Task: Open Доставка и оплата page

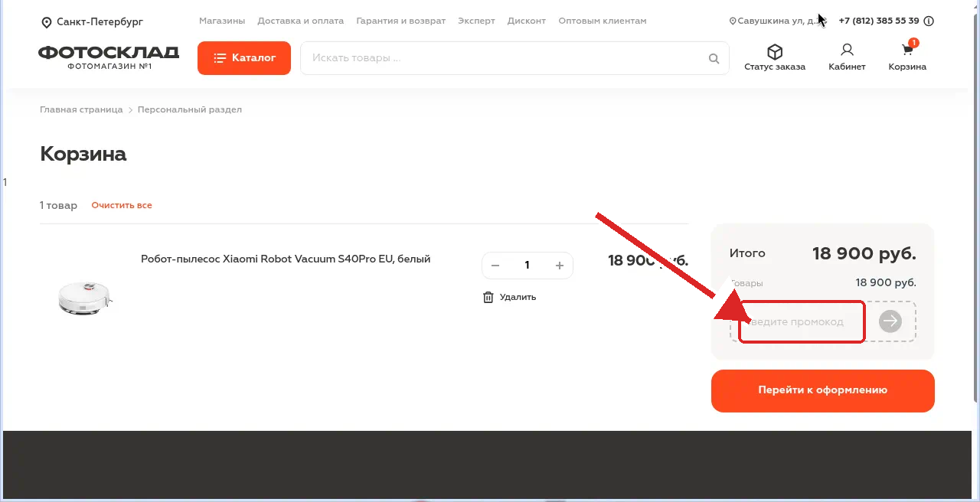Action: (x=301, y=21)
